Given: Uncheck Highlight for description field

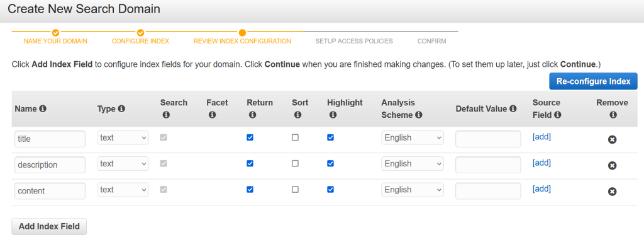Looking at the screenshot, I should [330, 163].
